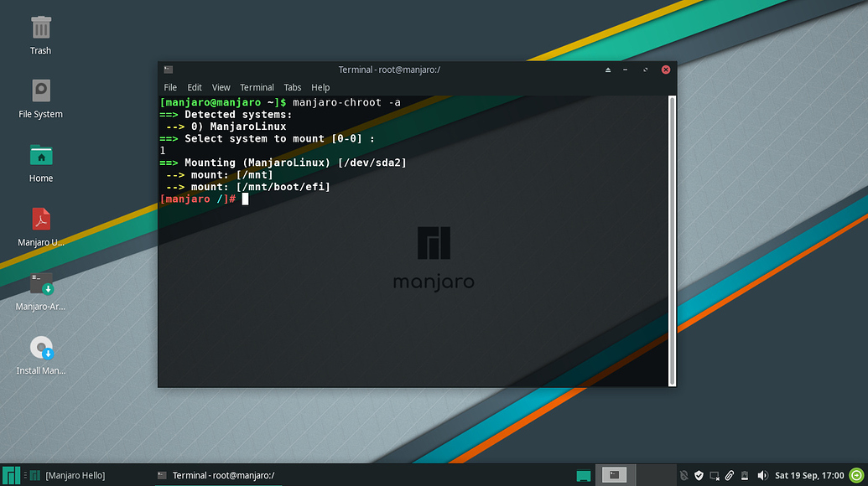Click the terminal window menu icon in title bar
The height and width of the screenshot is (486, 868).
pos(169,70)
